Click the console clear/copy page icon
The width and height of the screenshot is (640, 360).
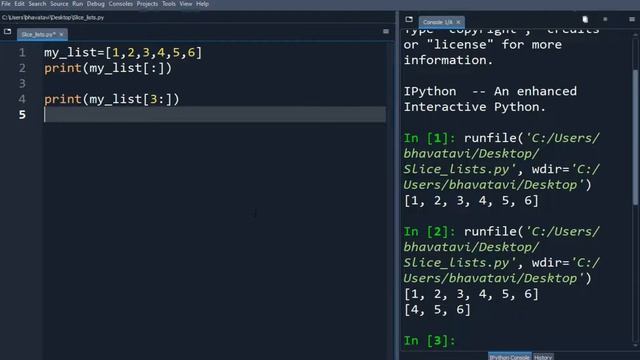click(x=585, y=19)
